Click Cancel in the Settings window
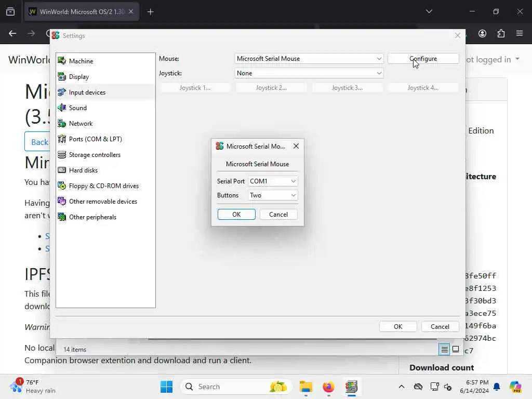 [440, 326]
